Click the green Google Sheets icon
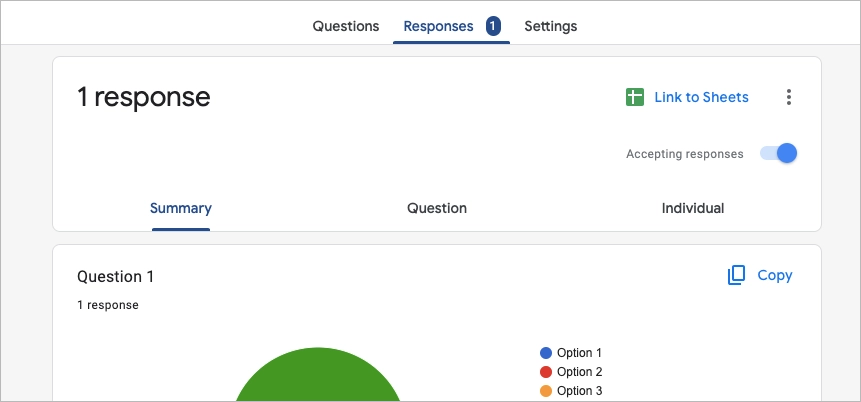Image resolution: width=861 pixels, height=402 pixels. pos(634,97)
